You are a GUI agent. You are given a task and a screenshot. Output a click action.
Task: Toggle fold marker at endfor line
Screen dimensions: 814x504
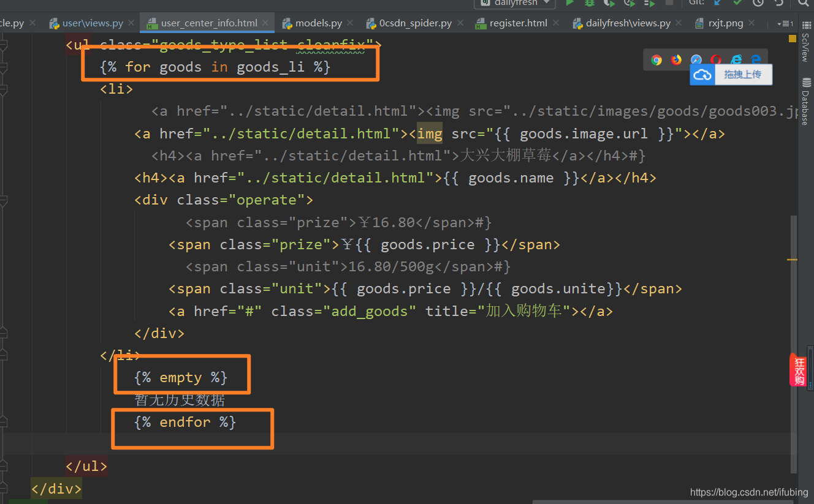click(x=3, y=422)
